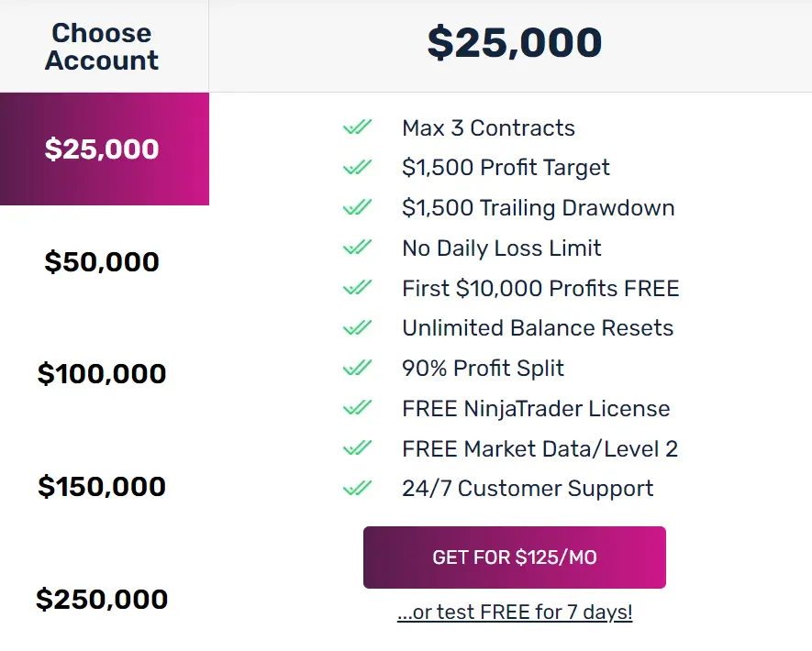The width and height of the screenshot is (812, 651).
Task: Choose the $100,000 account option
Action: click(102, 373)
